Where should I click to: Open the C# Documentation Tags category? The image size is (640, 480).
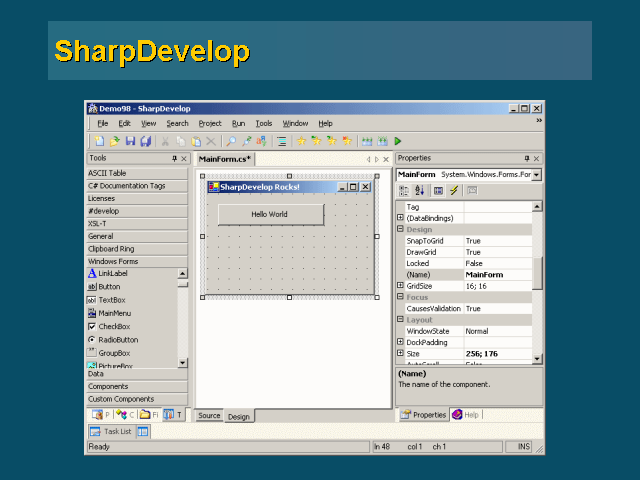[x=137, y=186]
